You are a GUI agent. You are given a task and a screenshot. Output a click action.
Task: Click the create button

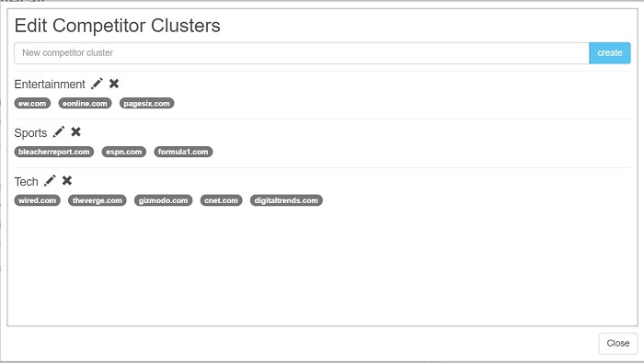pos(610,53)
